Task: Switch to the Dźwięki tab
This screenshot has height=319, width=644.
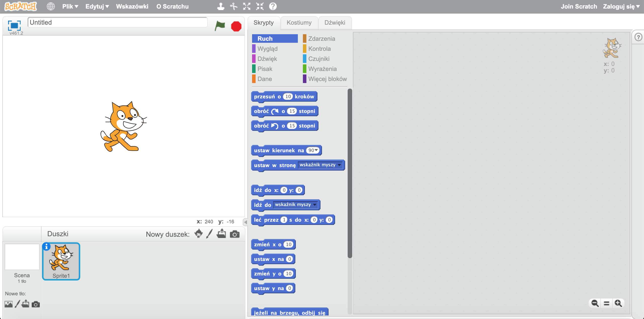Action: [x=335, y=23]
